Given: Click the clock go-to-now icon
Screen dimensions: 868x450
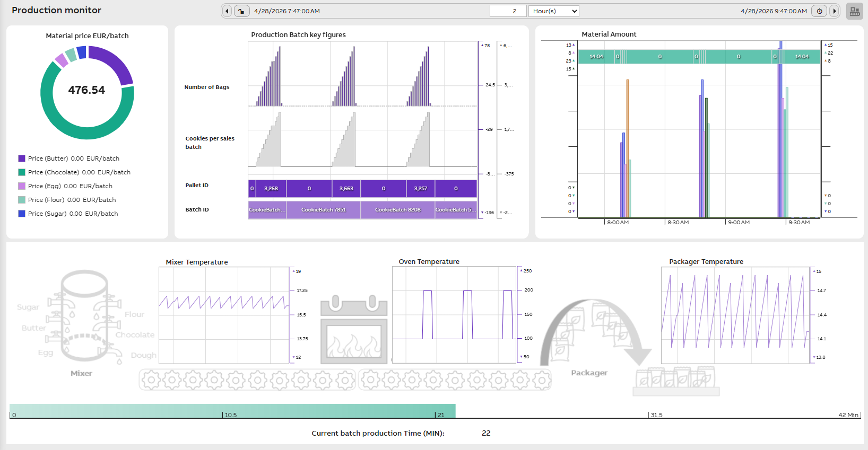Looking at the screenshot, I should 819,11.
